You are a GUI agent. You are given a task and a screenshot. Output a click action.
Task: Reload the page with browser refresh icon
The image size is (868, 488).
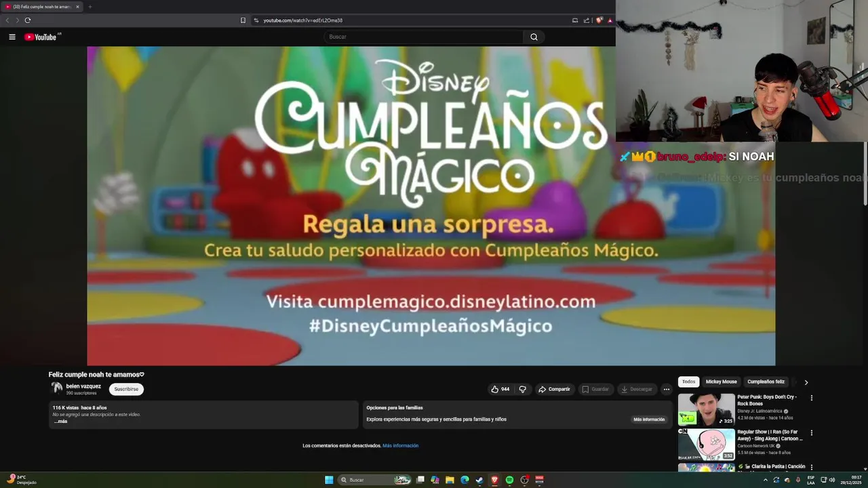pos(28,20)
